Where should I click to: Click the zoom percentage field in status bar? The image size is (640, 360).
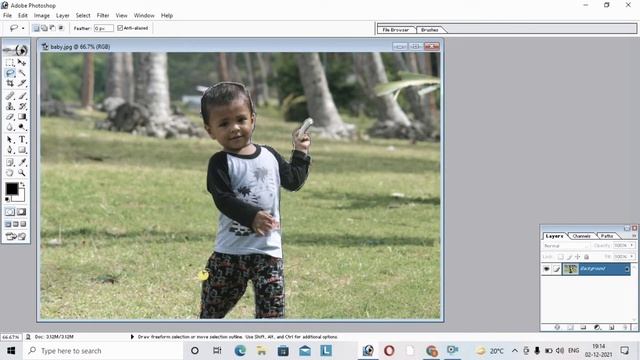click(11, 337)
